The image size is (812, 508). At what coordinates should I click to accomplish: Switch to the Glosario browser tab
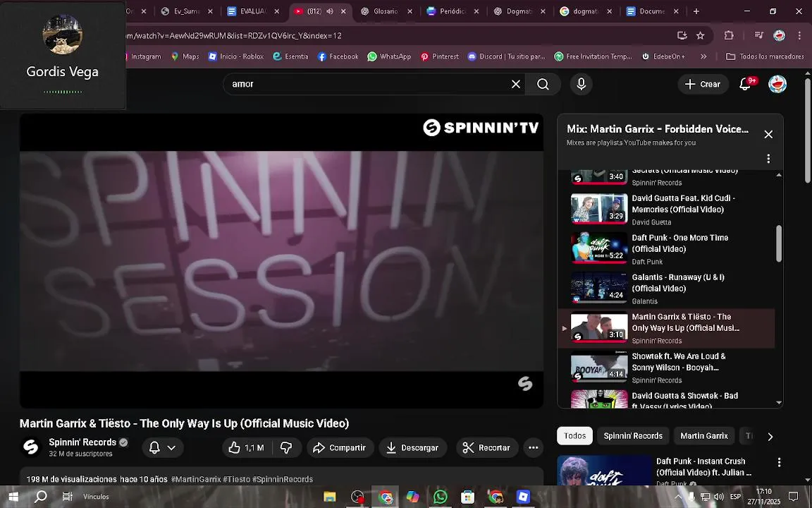(x=386, y=11)
